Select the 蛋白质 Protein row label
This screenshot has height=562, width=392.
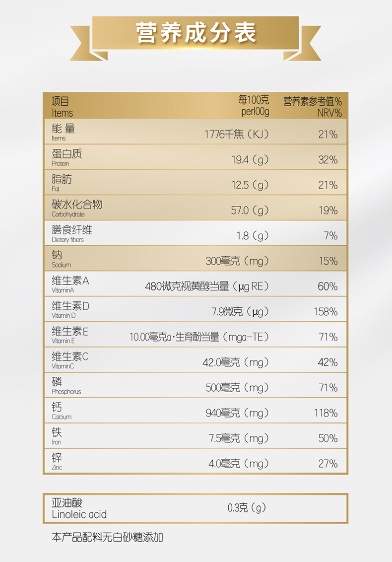click(x=66, y=157)
